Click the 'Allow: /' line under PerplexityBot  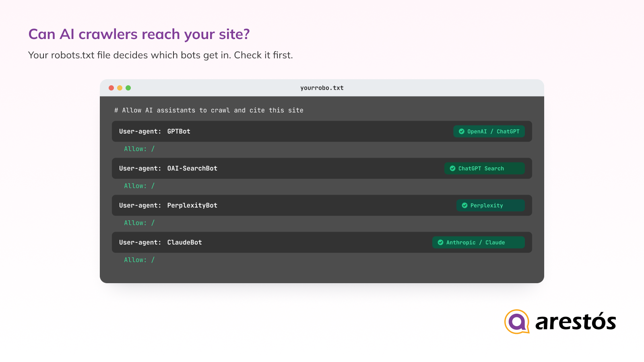click(x=139, y=223)
